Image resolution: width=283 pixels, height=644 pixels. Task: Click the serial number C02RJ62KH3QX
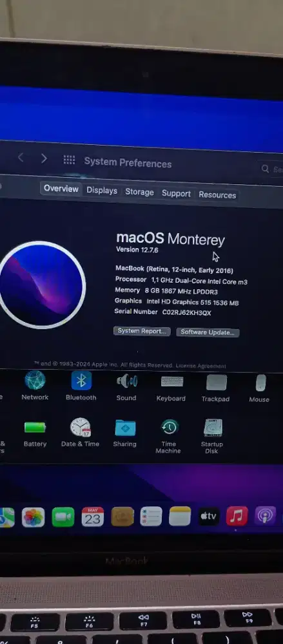187,312
